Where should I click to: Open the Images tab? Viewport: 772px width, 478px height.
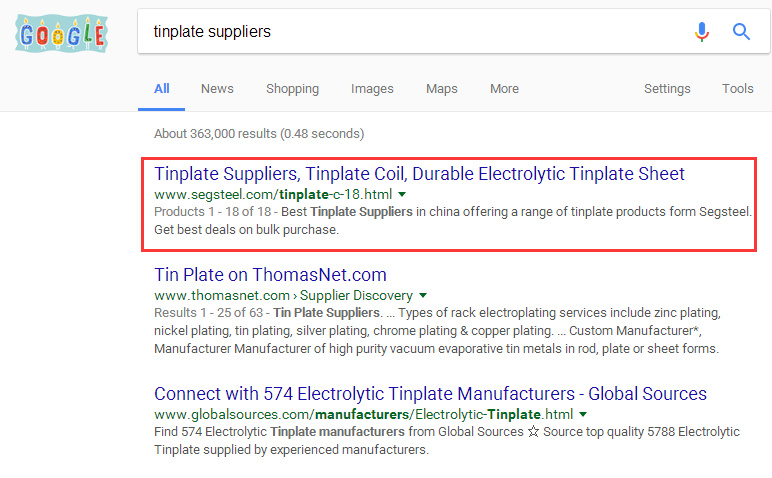[372, 89]
